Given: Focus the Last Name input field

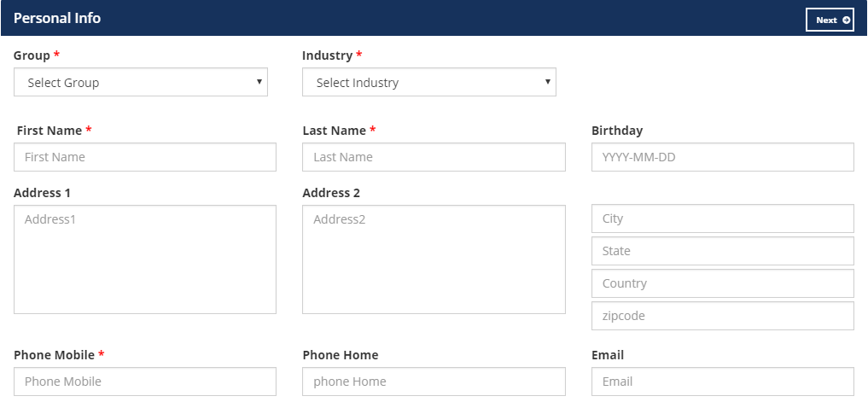Looking at the screenshot, I should [x=434, y=157].
